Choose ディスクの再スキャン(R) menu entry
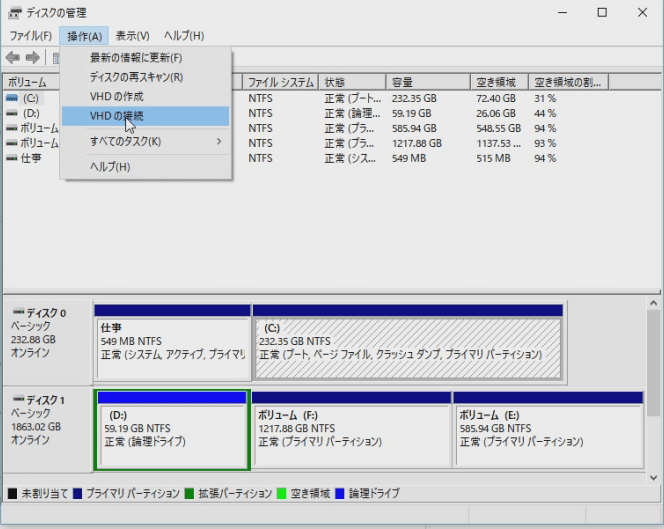The height and width of the screenshot is (529, 664). tap(146, 77)
